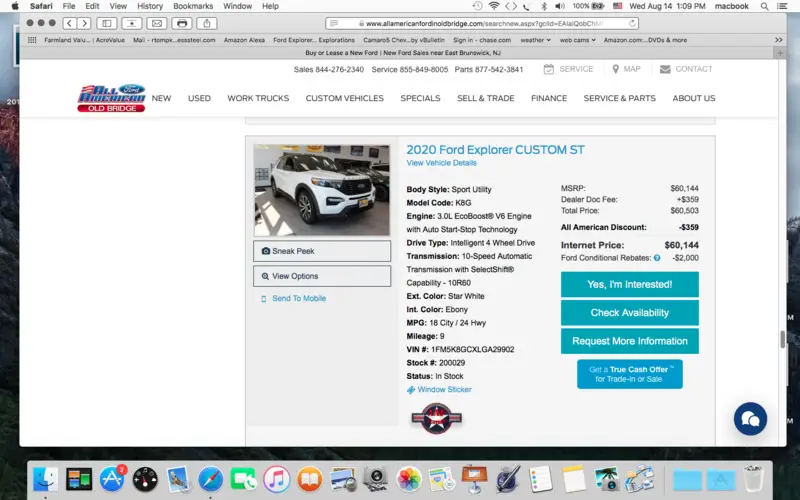
Task: Open Finder from the Dock
Action: click(x=45, y=479)
